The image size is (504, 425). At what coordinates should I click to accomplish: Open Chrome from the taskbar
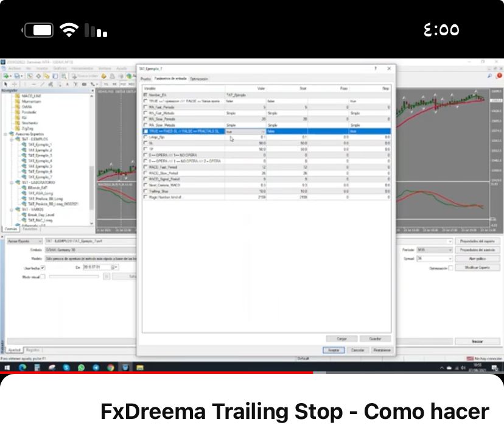pos(111,367)
